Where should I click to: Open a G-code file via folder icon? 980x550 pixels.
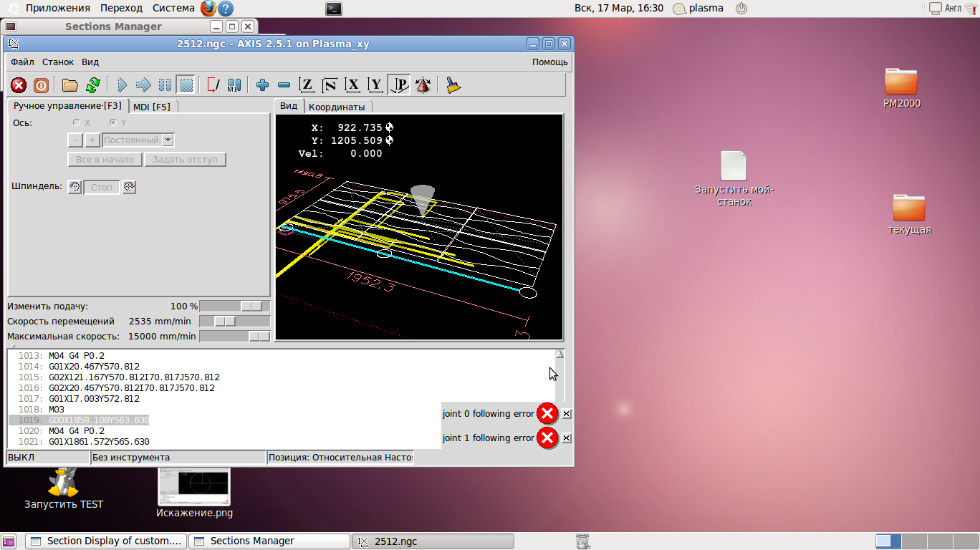(x=69, y=86)
